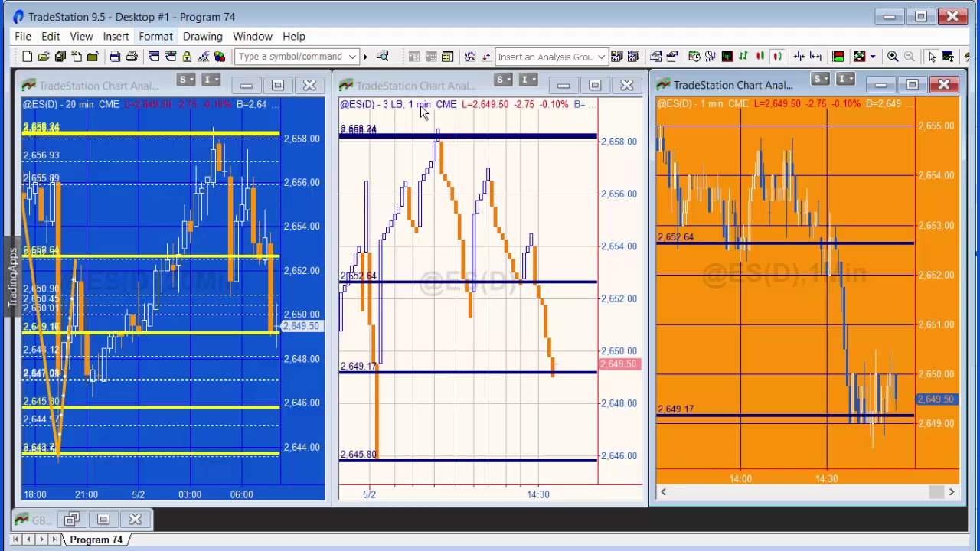Screen dimensions: 980x551
Task: Click the save desktop icon left of print
Action: click(115, 57)
